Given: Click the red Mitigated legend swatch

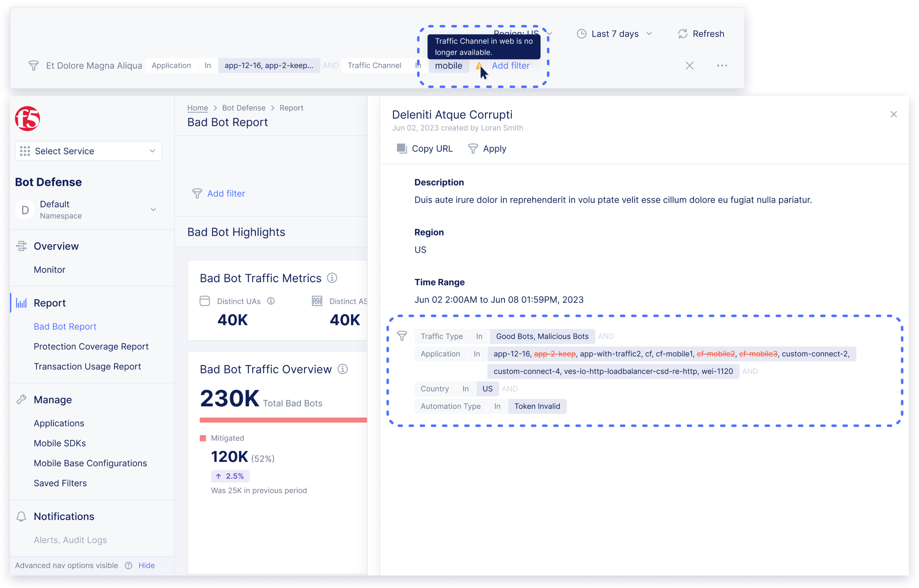Looking at the screenshot, I should click(x=203, y=438).
